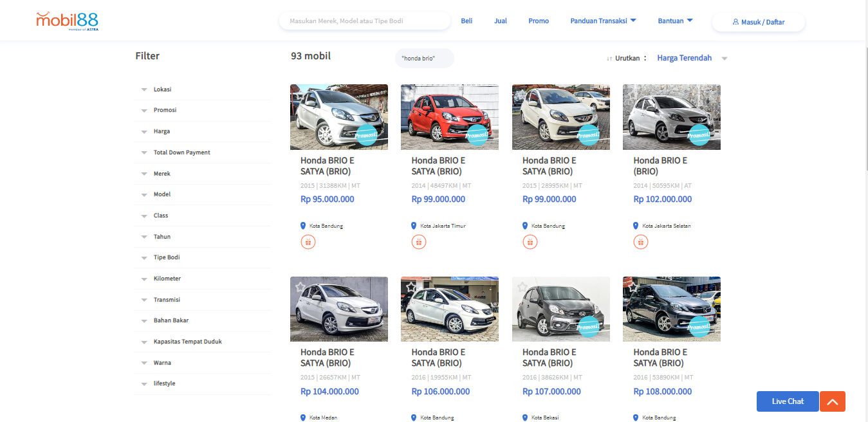Expand the Lokasi filter
868x422 pixels.
pos(202,89)
